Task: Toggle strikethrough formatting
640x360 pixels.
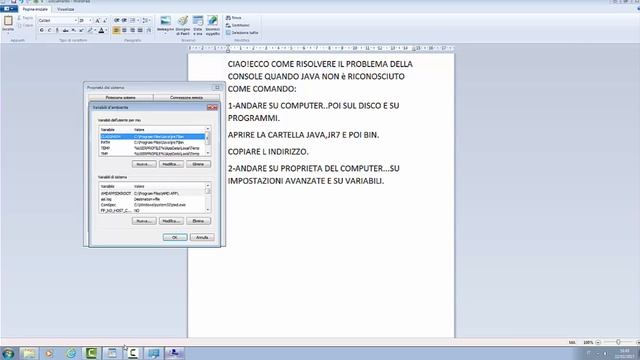Action: 65,30
